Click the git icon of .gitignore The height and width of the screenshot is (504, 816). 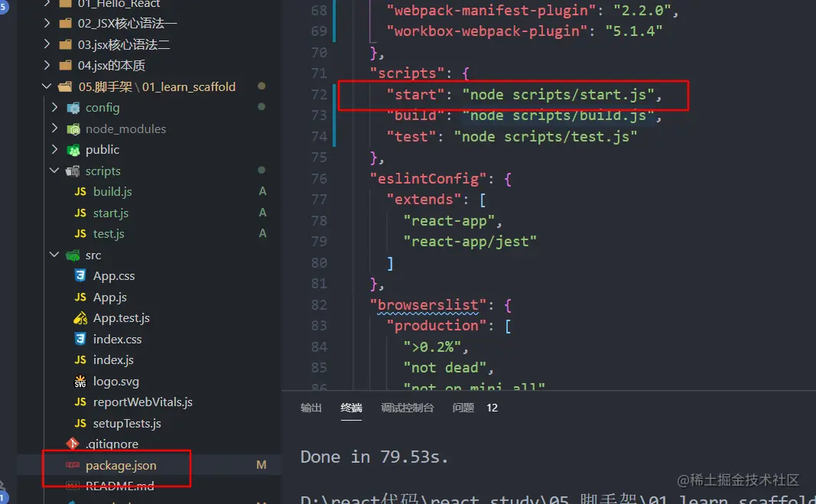[x=73, y=444]
